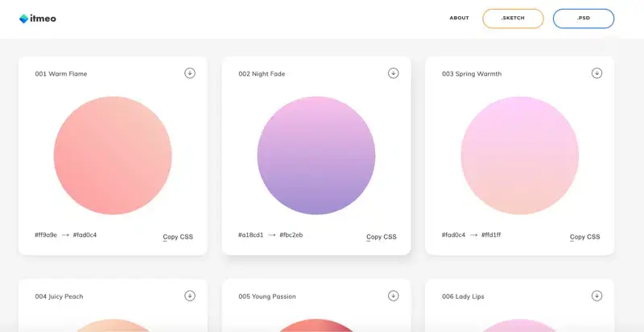Click the #ff9a9e hex code
The width and height of the screenshot is (644, 332).
click(46, 235)
